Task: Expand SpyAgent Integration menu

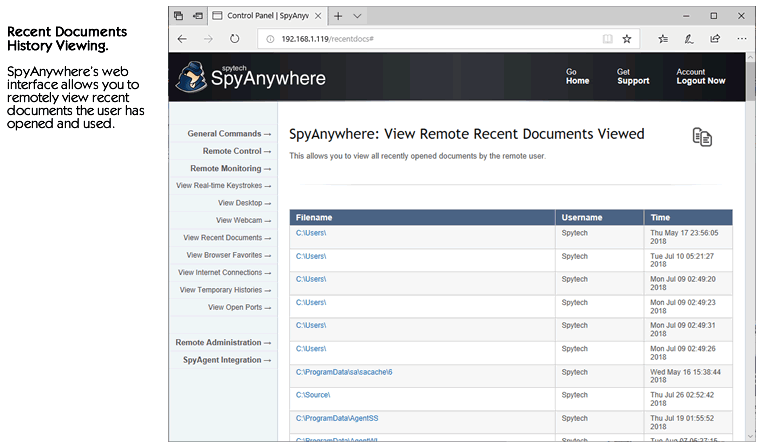Action: (227, 360)
